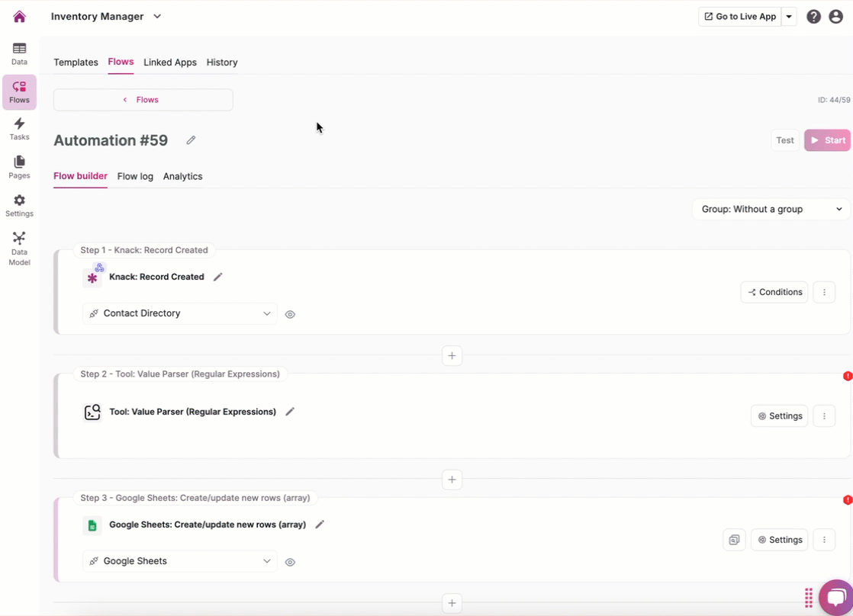
Task: Click the ID: 44/59 label
Action: (x=833, y=100)
